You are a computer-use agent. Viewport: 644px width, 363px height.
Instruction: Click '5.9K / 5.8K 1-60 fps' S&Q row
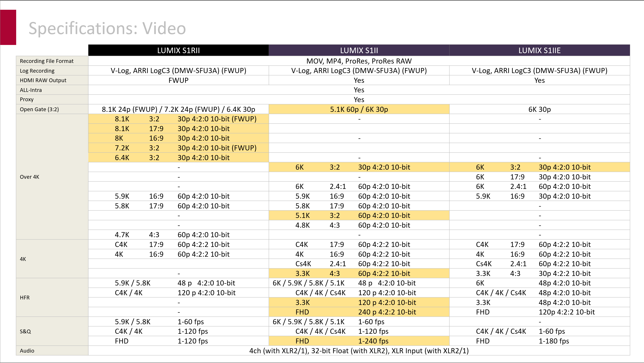point(178,322)
